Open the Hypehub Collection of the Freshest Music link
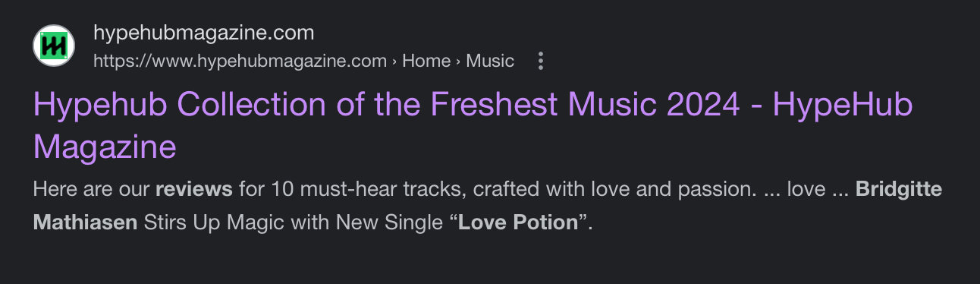Screen dimensions: 980x284 tap(473, 126)
